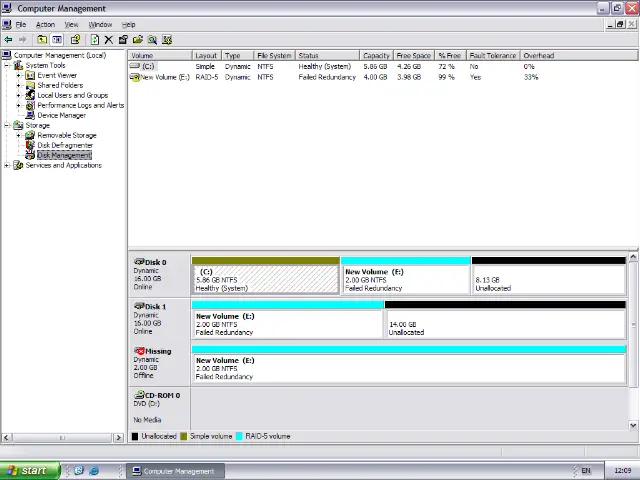The width and height of the screenshot is (640, 480).
Task: Open the Window menu
Action: [100, 24]
